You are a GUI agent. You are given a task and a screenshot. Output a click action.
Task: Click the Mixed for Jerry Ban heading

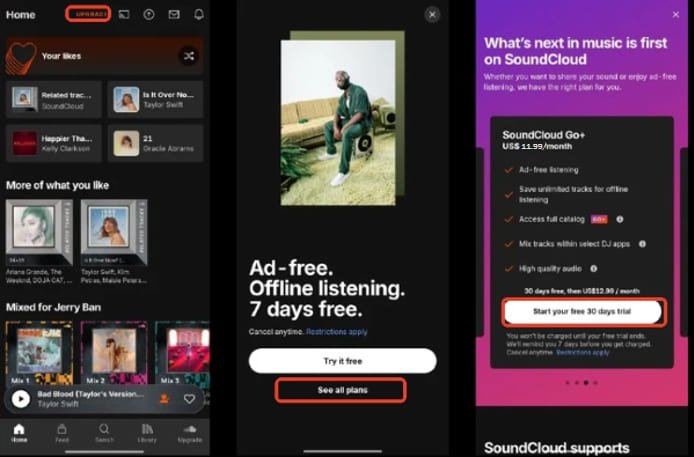(54, 307)
